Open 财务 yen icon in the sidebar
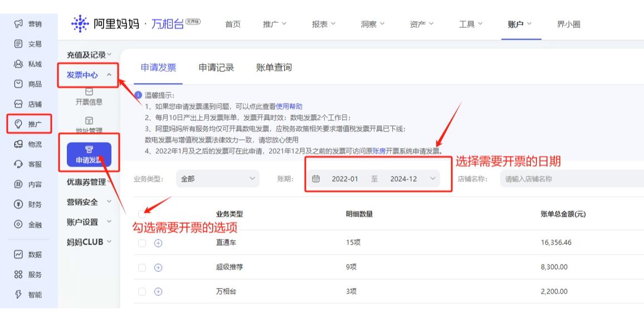This screenshot has height=322, width=644. pyautogui.click(x=18, y=204)
